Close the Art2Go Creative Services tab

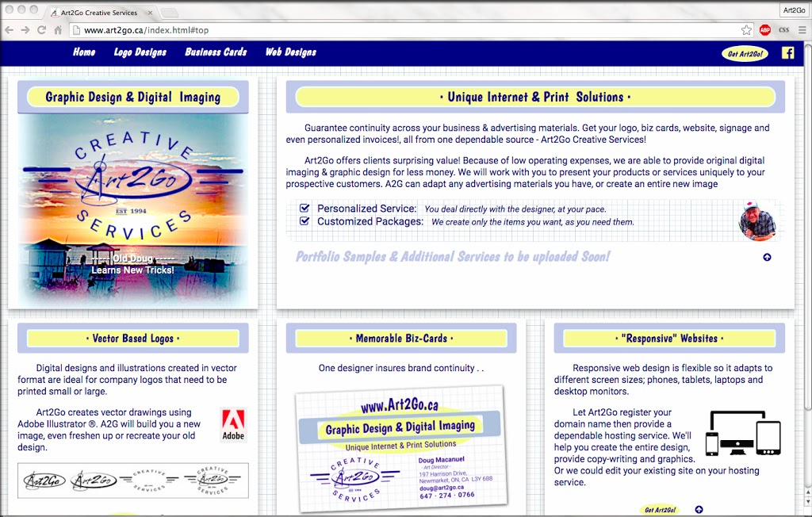click(150, 13)
